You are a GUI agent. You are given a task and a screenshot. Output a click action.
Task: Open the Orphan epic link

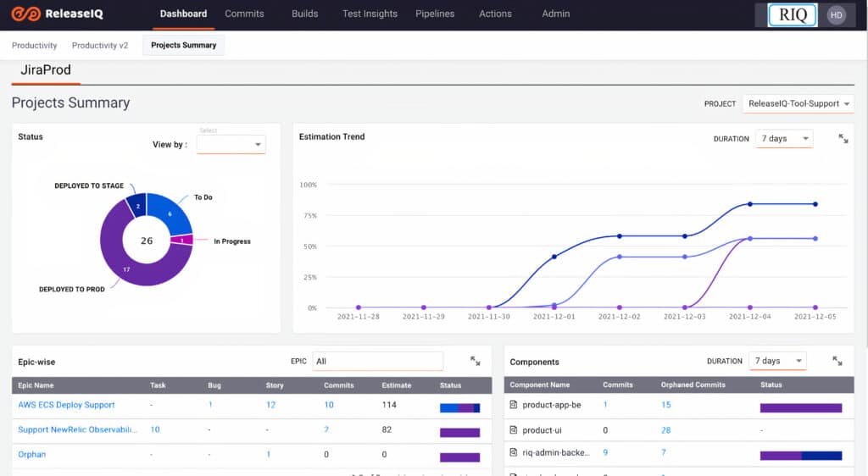(x=31, y=455)
